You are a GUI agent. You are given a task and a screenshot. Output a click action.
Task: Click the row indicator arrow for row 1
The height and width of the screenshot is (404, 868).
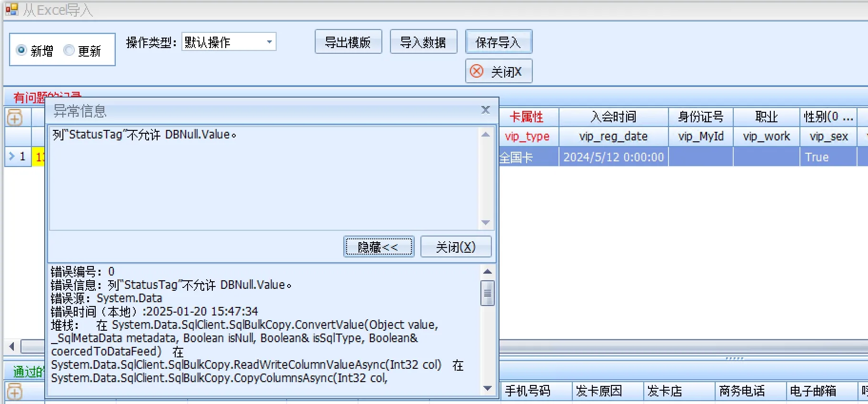[x=12, y=156]
